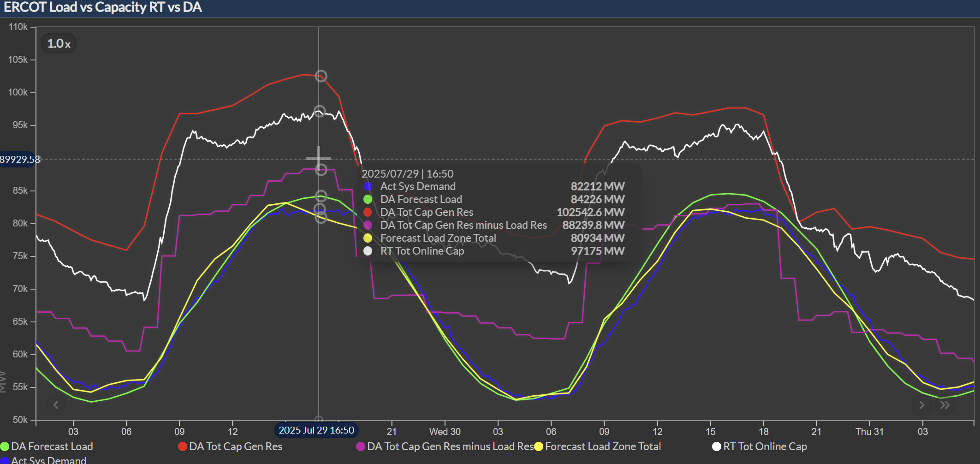Toggle DA Tot Cap Gen Res minus Load Res legend

click(x=445, y=446)
